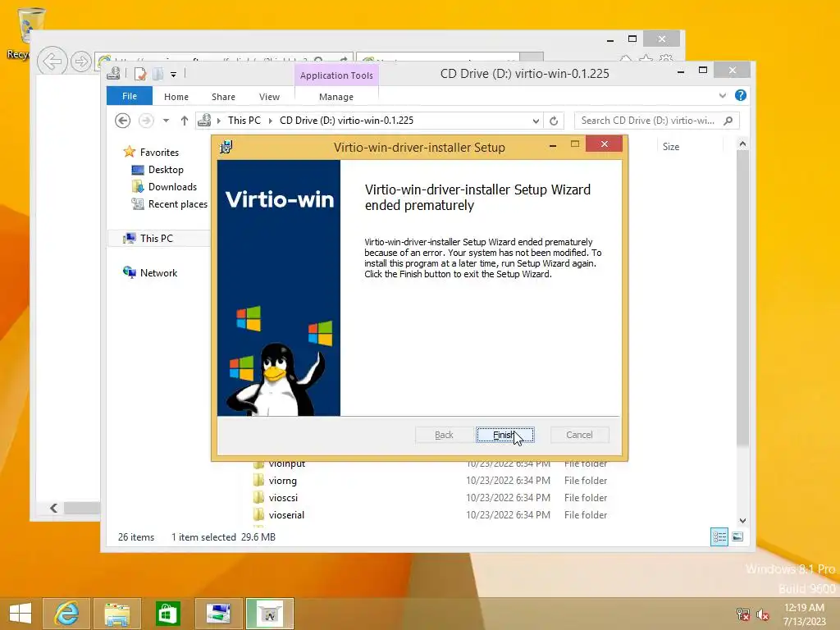Viewport: 840px width, 630px height.
Task: Open Explorer help question mark
Action: point(741,95)
